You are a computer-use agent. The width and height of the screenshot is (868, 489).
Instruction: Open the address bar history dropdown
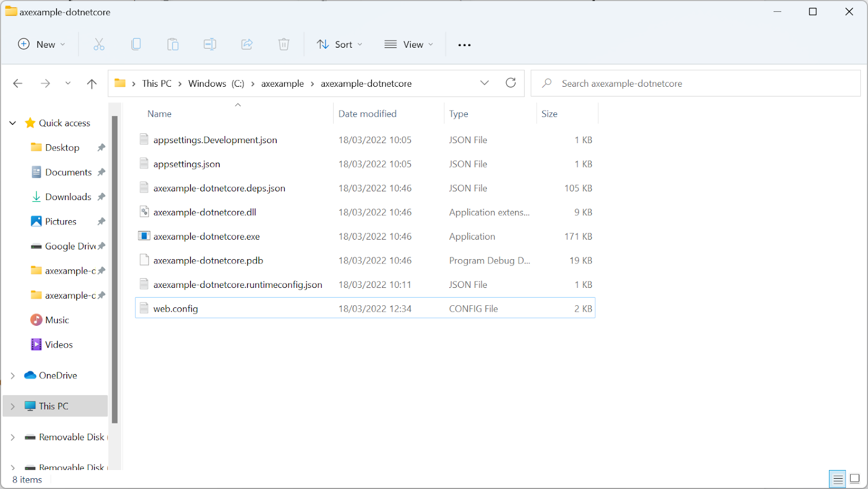tap(484, 83)
